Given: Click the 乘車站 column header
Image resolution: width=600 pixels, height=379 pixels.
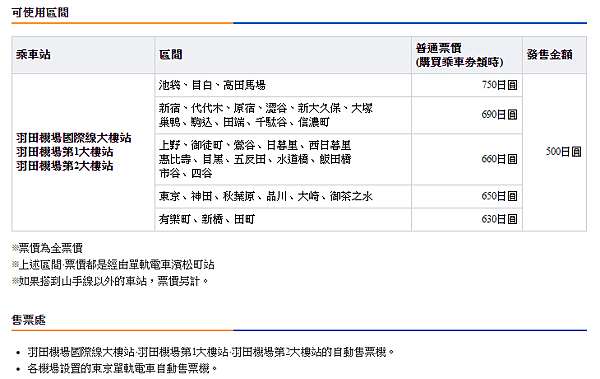Looking at the screenshot, I should point(33,55).
